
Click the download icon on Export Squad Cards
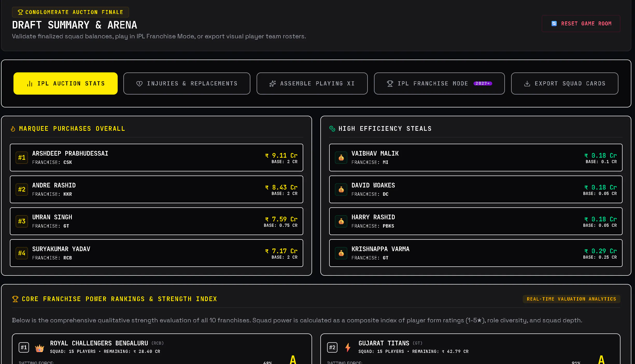tap(527, 84)
